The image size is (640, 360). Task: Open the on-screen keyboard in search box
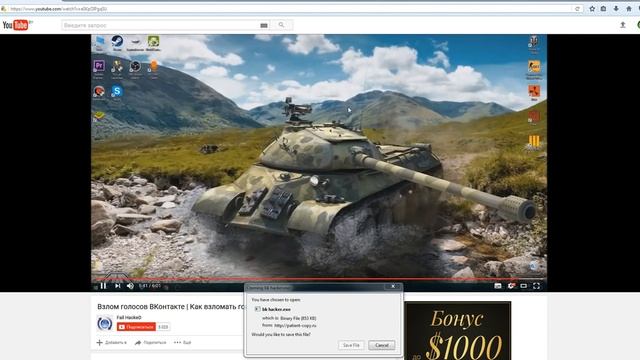click(264, 25)
